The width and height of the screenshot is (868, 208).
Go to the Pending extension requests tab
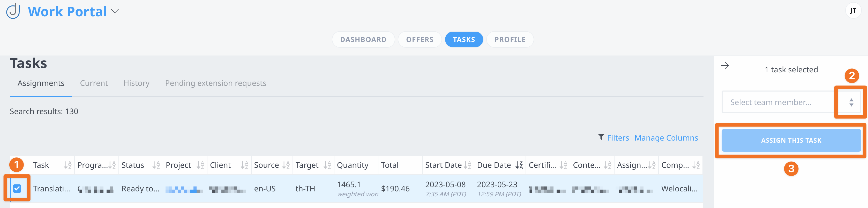215,83
